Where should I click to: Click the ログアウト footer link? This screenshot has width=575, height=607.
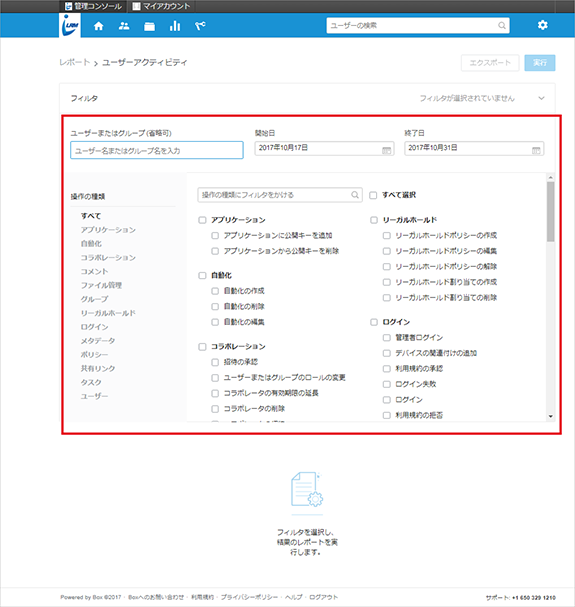tap(323, 597)
